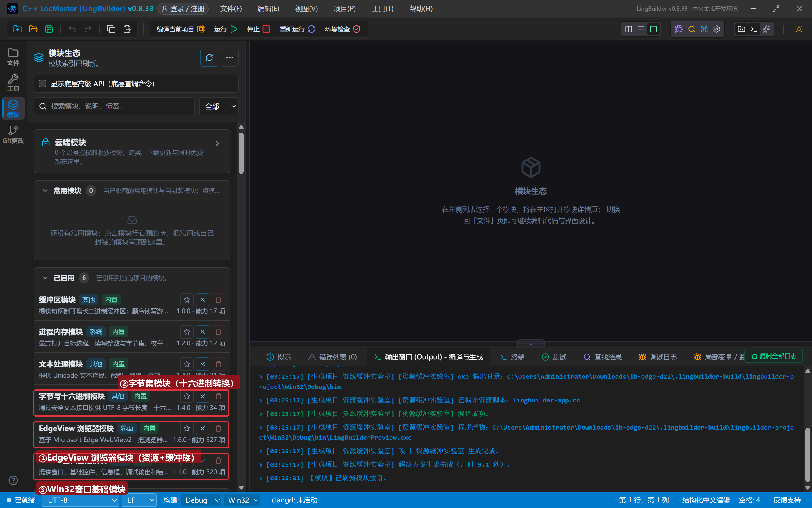The width and height of the screenshot is (812, 508).
Task: Click the copy icon in toolbar
Action: (x=111, y=29)
